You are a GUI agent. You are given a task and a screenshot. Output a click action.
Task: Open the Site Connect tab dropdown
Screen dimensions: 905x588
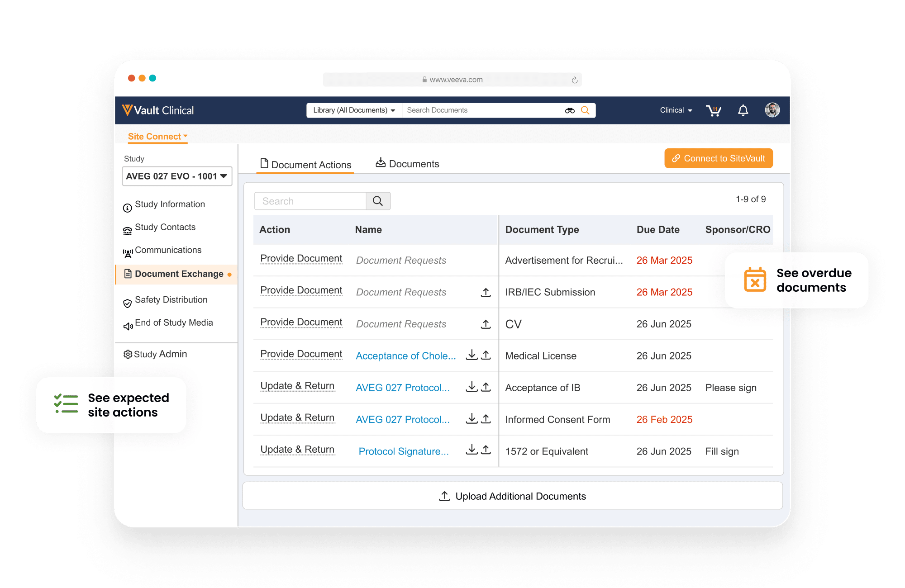[x=157, y=137]
